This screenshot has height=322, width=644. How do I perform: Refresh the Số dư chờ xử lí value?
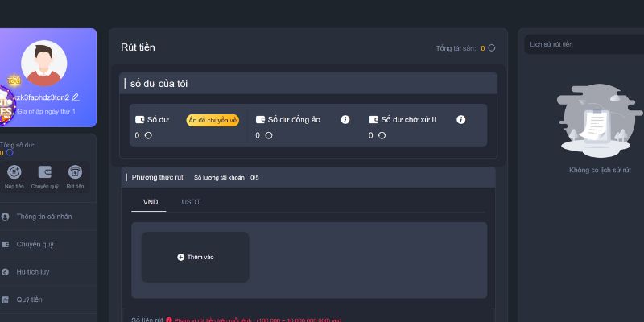pyautogui.click(x=382, y=135)
